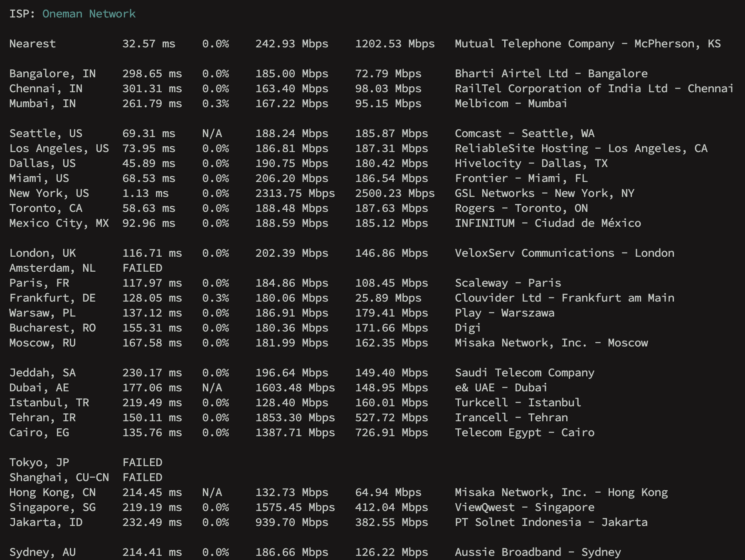The height and width of the screenshot is (560, 745).
Task: Click the FAILED status for Tokyo, JP
Action: pos(142,462)
